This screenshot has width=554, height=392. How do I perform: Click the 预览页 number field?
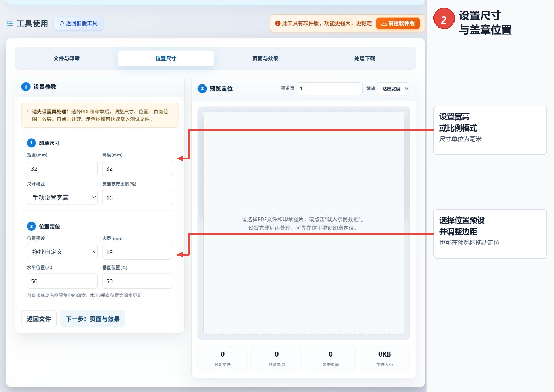pyautogui.click(x=329, y=89)
